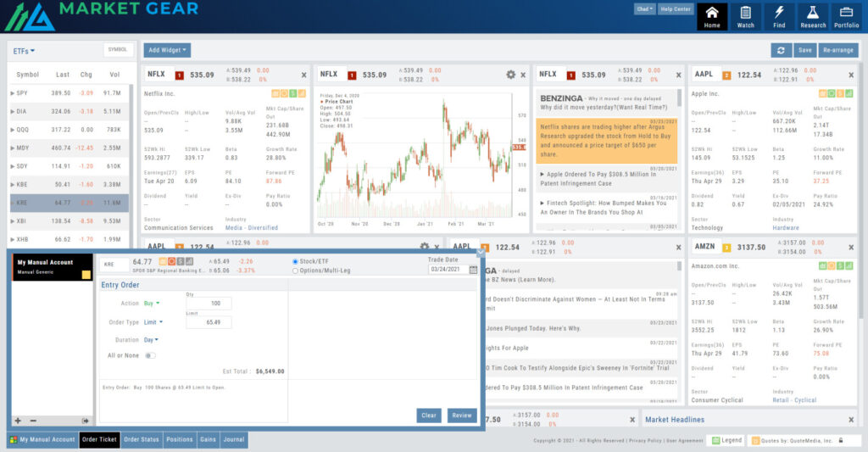
Task: Click the quick-action icons next to Apple Inc.
Action: (836, 93)
